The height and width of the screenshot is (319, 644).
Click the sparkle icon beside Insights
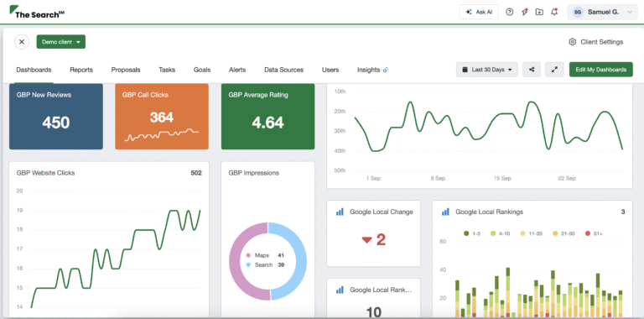(385, 70)
